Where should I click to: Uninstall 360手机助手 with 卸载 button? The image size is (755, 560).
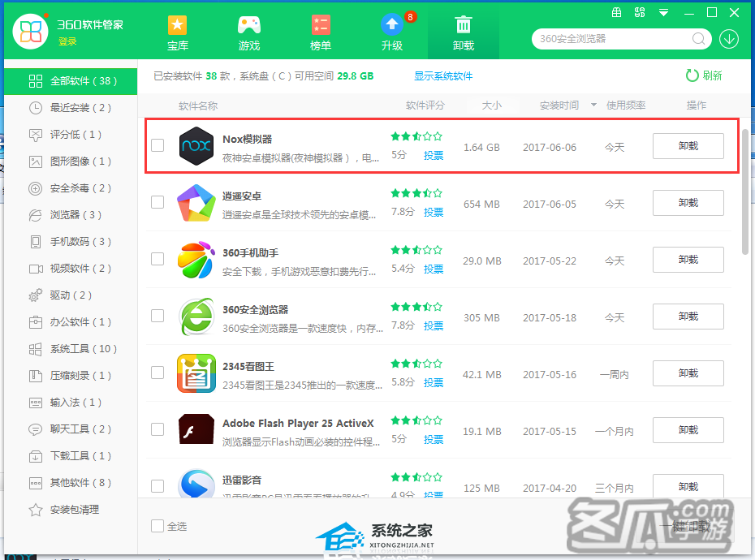688,260
